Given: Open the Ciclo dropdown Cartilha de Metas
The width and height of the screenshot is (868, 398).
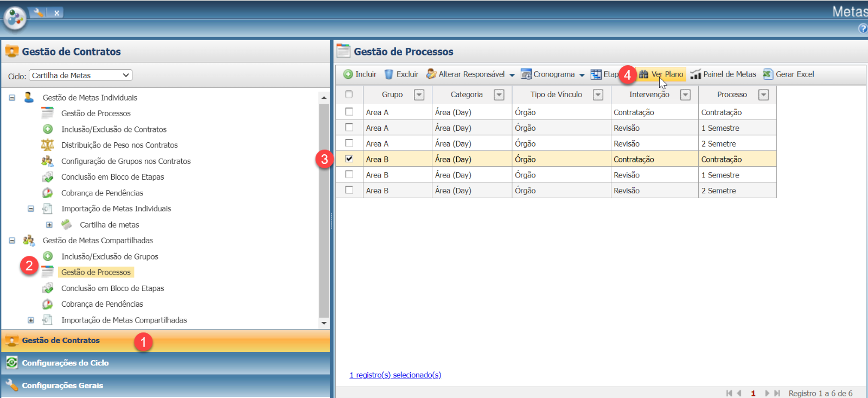Looking at the screenshot, I should tap(80, 75).
